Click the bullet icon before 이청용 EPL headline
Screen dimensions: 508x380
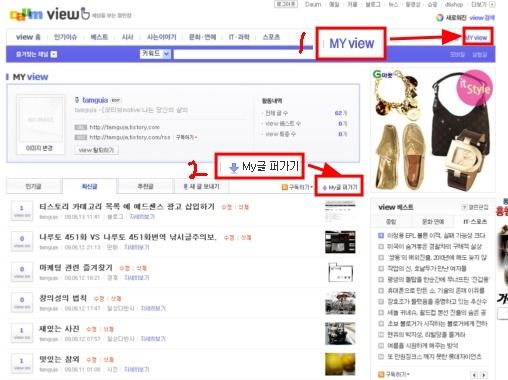pyautogui.click(x=381, y=236)
